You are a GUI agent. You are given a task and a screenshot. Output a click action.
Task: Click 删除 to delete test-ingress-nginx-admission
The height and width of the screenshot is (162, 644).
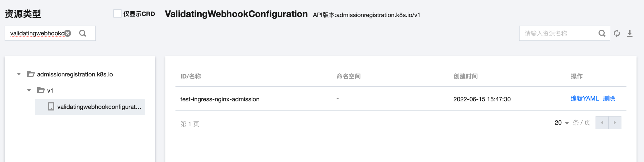(x=609, y=98)
